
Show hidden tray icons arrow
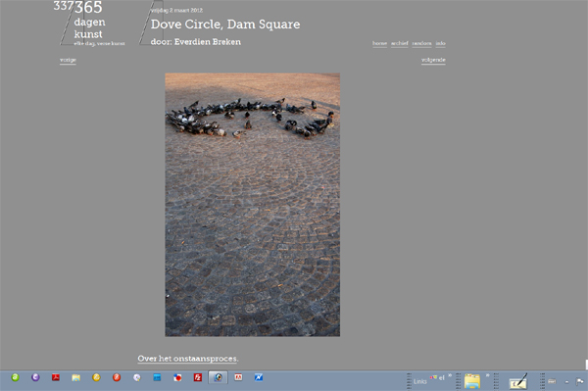click(566, 382)
